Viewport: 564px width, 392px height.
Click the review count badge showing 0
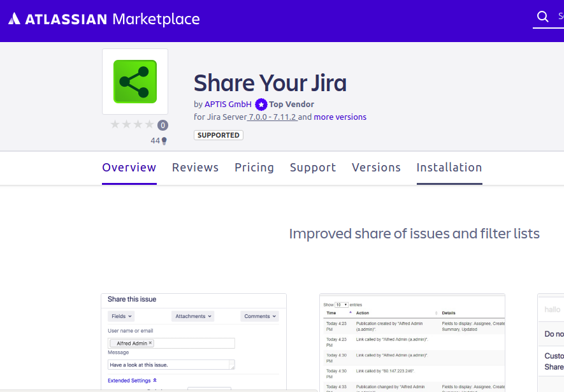(163, 126)
